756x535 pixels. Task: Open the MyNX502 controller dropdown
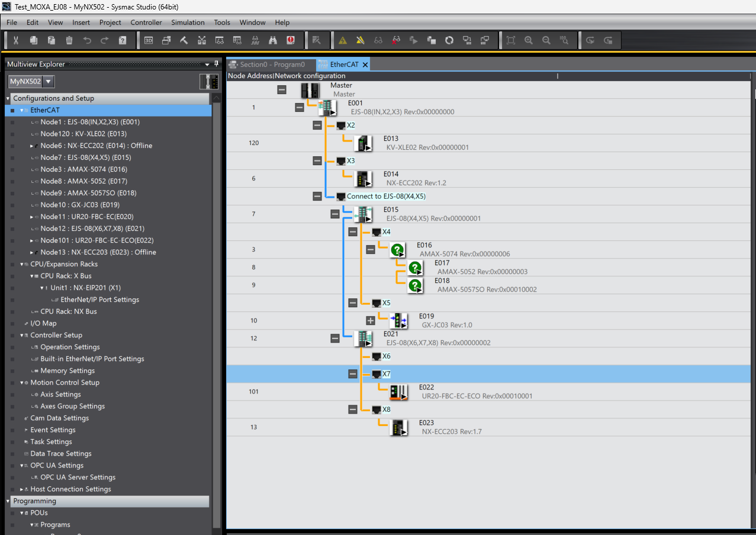[x=49, y=82]
